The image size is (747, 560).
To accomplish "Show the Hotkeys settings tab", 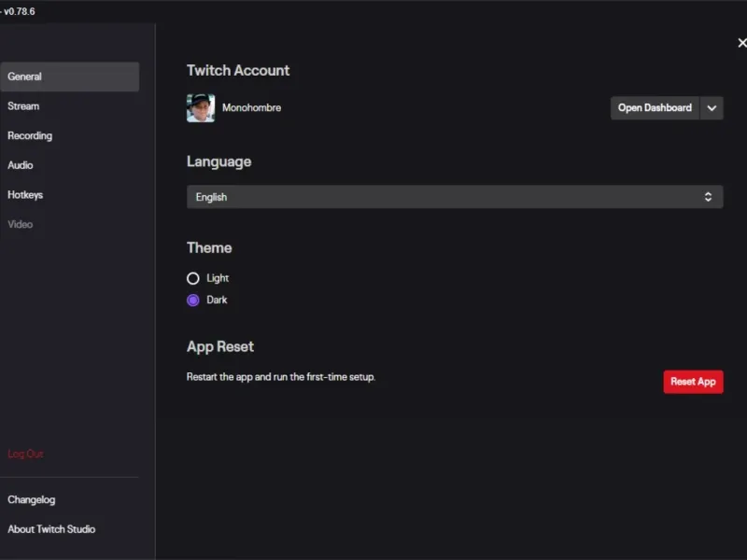I will [x=25, y=195].
